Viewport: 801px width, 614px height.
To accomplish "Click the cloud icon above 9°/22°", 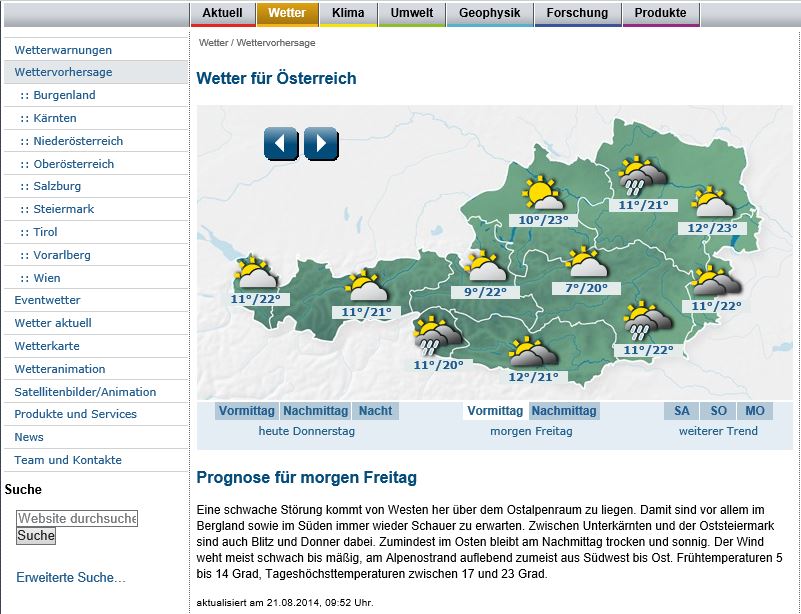I will pos(485,266).
